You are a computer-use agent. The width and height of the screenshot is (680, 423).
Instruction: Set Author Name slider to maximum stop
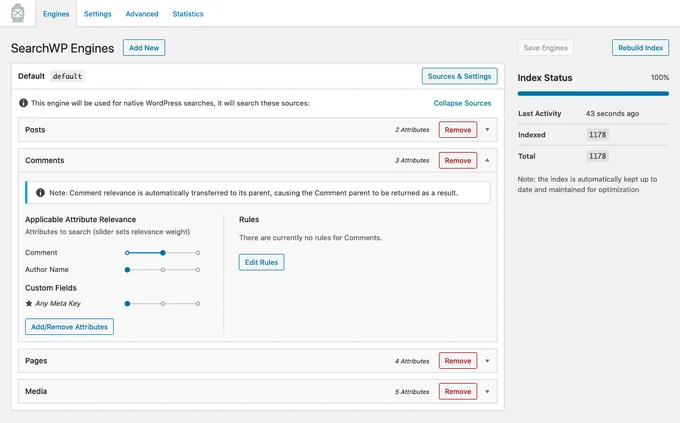point(198,270)
